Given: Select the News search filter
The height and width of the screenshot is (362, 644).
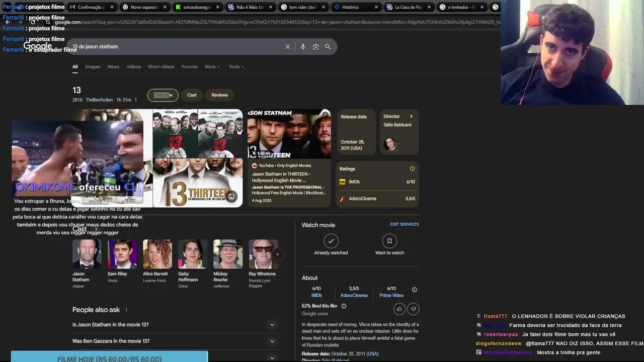Looking at the screenshot, I should tap(113, 67).
